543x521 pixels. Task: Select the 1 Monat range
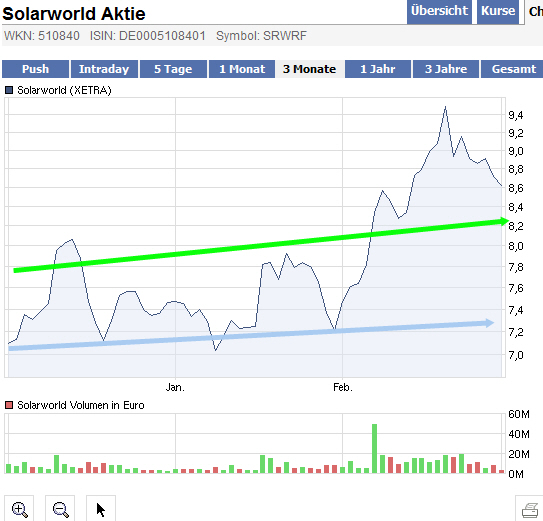click(x=242, y=69)
